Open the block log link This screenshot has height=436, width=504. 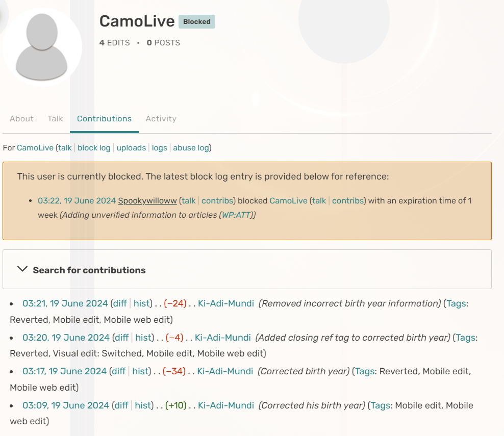coord(94,148)
